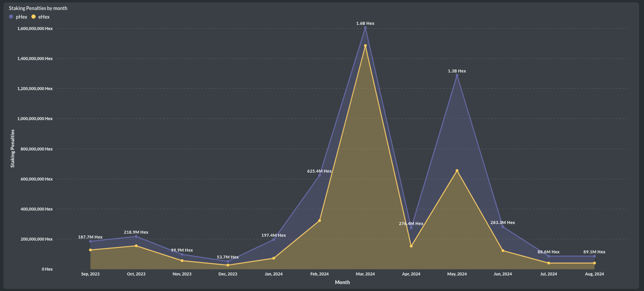Screen dimensions: 644x291
Task: Select the Staking Penalties by month title
Action: [38, 8]
